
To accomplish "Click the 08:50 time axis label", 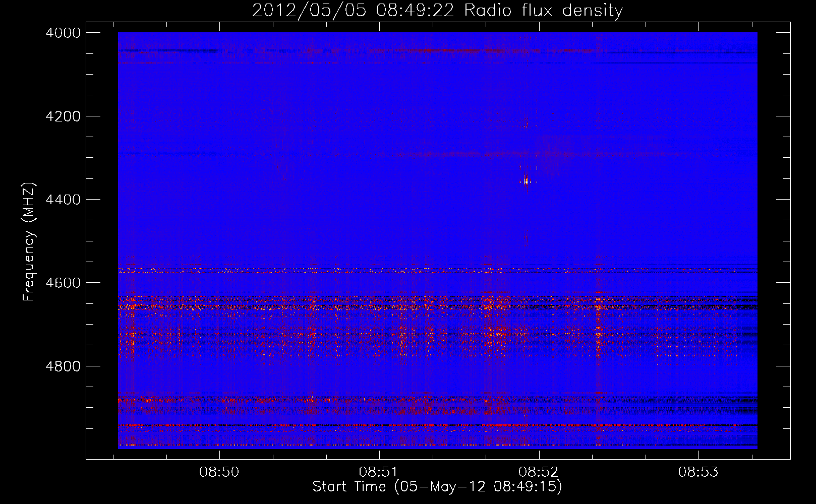I will pyautogui.click(x=219, y=472).
